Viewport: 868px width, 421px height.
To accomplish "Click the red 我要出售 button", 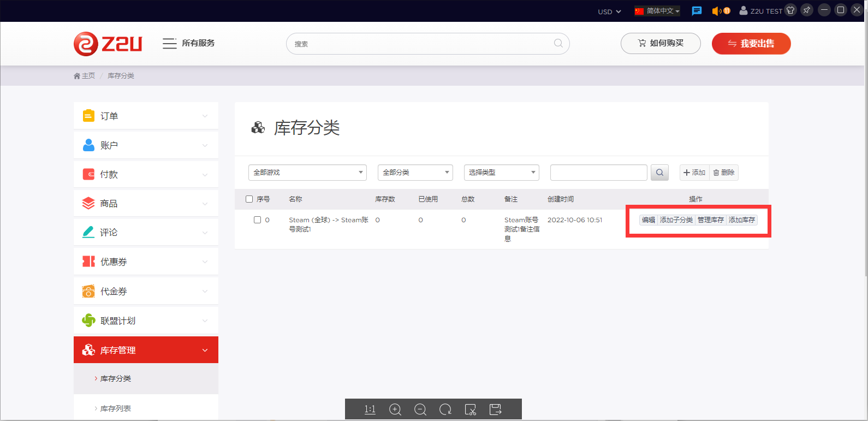I will [751, 44].
